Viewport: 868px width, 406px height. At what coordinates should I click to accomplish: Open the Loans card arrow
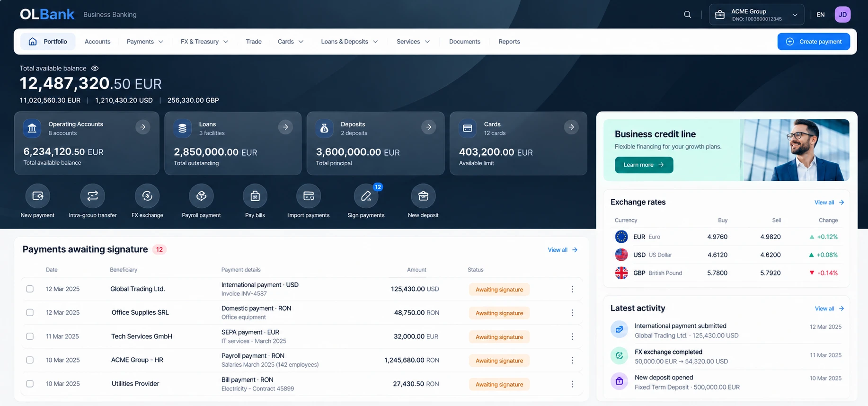(x=285, y=127)
